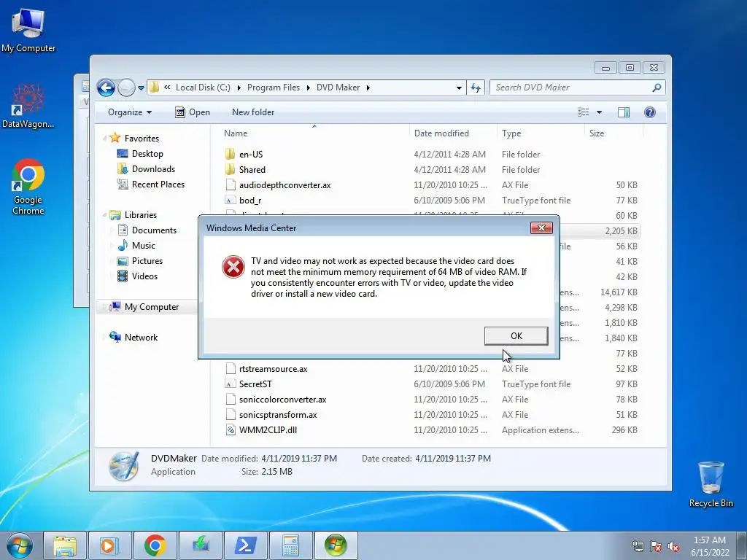The image size is (747, 560).
Task: Click New folder in the toolbar
Action: pyautogui.click(x=253, y=112)
